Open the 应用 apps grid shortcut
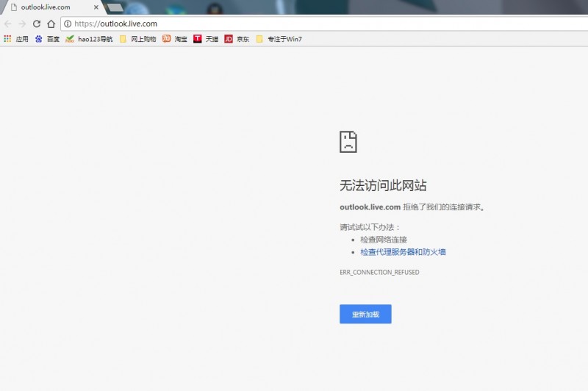The width and height of the screenshot is (588, 391). click(x=16, y=39)
